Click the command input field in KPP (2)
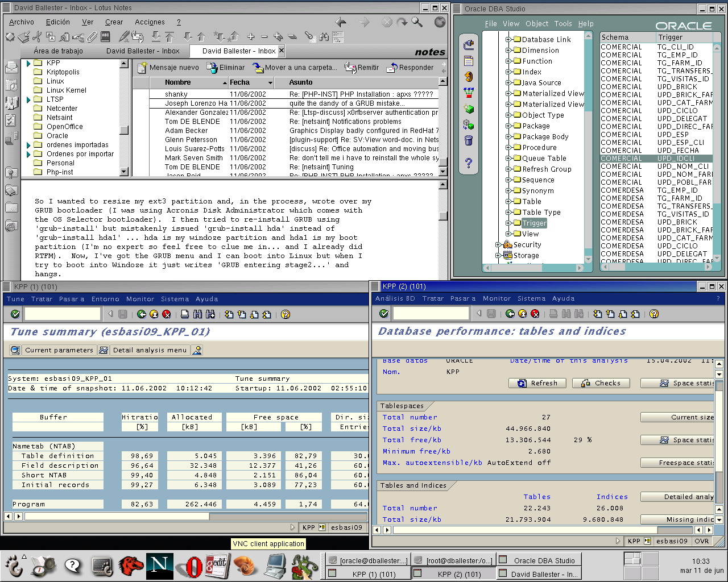728x582 pixels. click(431, 313)
